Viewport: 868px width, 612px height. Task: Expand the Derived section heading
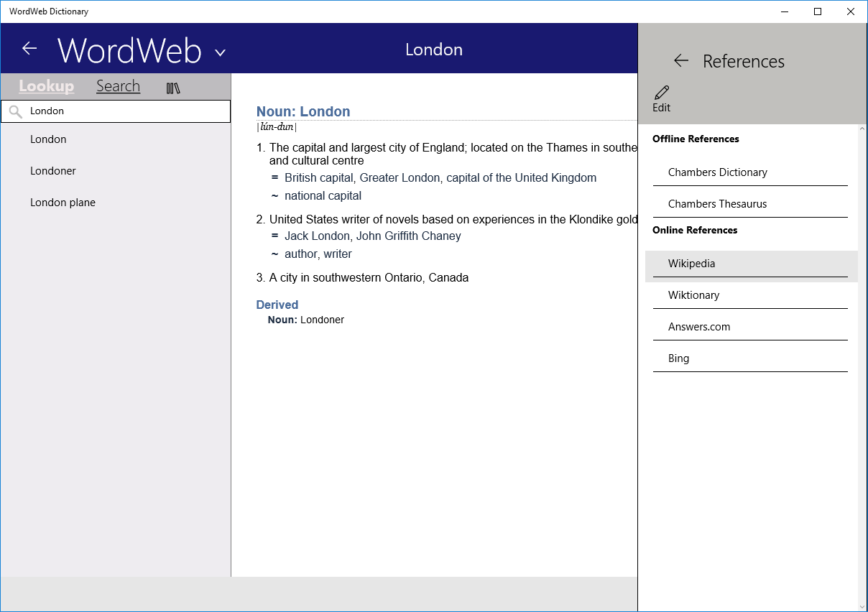point(277,305)
